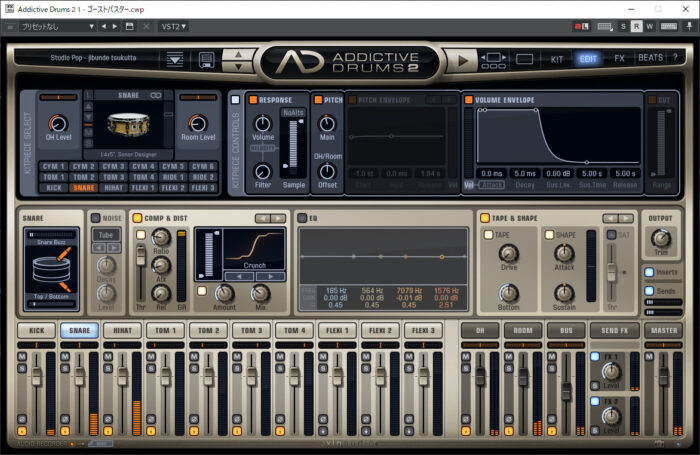
Task: Toggle the VOLUME ENVELOPE section on/off
Action: pos(469,100)
